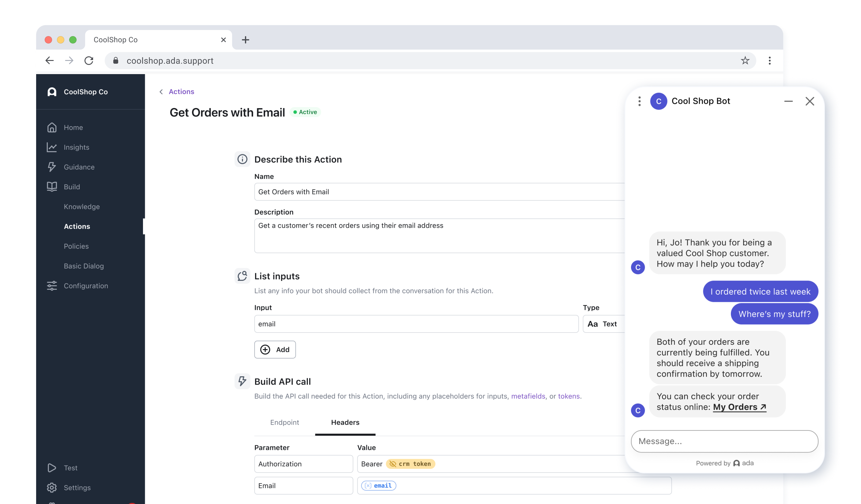This screenshot has width=861, height=504.
Task: Click the Active status badge
Action: tap(305, 112)
